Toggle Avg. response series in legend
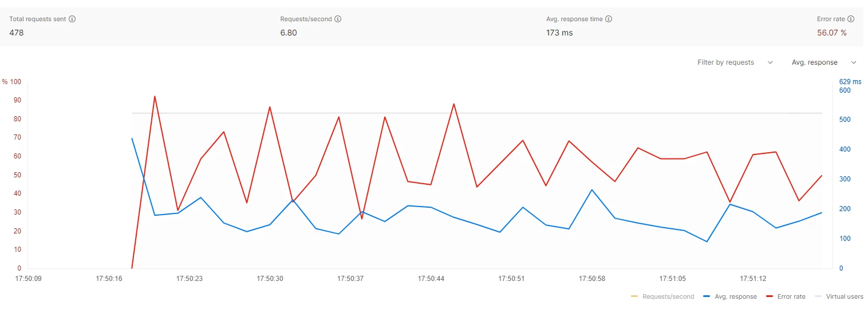This screenshot has height=309, width=868. point(730,296)
